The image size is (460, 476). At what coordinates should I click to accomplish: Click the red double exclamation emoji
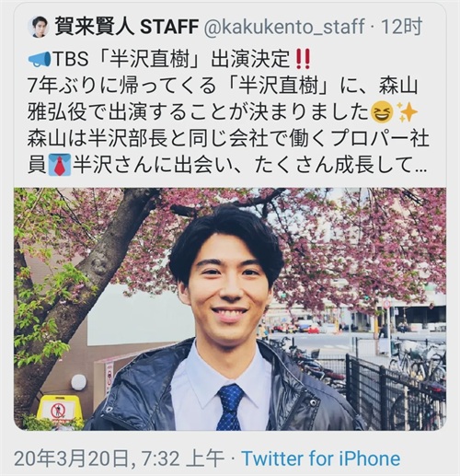(303, 60)
